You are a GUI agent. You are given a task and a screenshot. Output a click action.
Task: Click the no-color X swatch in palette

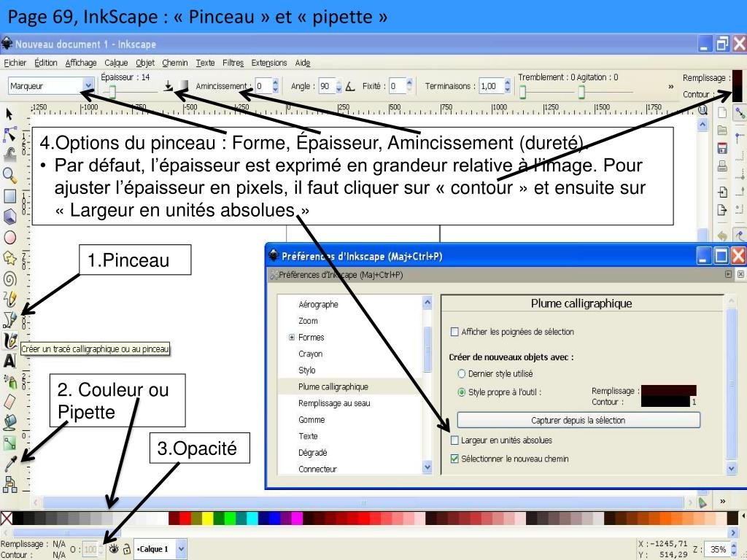[6, 518]
